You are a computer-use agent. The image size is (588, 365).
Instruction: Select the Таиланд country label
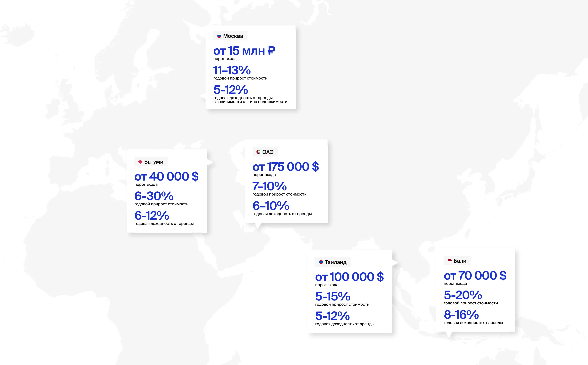tap(335, 262)
